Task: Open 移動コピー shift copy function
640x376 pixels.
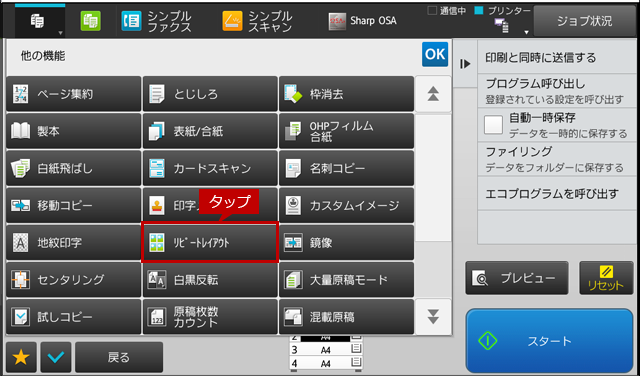Action: pyautogui.click(x=73, y=205)
